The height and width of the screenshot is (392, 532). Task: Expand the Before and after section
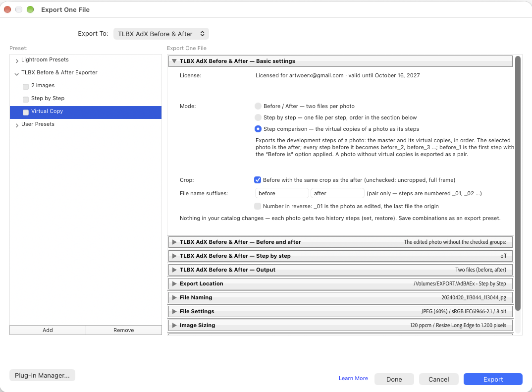coord(174,242)
